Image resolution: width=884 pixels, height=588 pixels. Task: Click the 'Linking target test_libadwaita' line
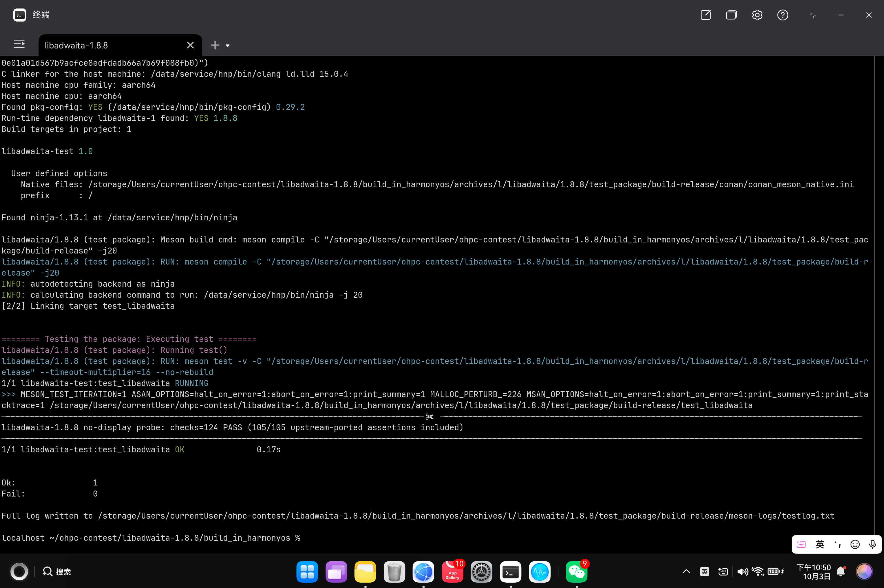(x=88, y=306)
